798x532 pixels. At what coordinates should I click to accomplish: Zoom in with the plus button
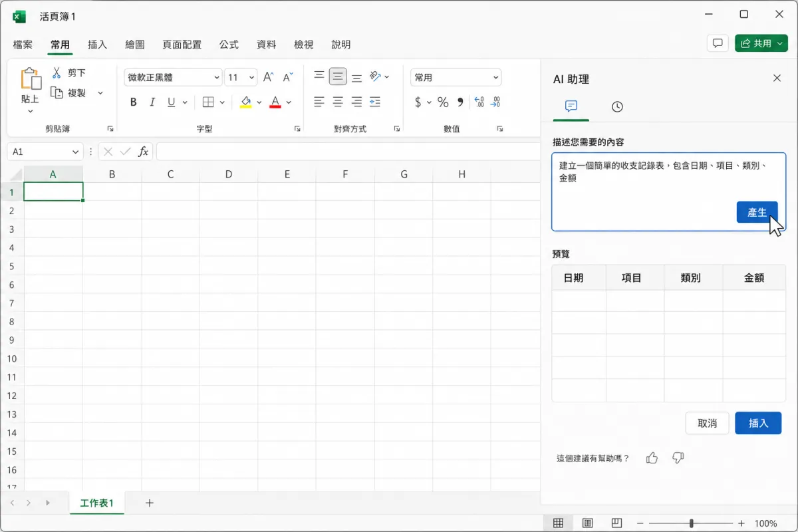click(x=741, y=523)
